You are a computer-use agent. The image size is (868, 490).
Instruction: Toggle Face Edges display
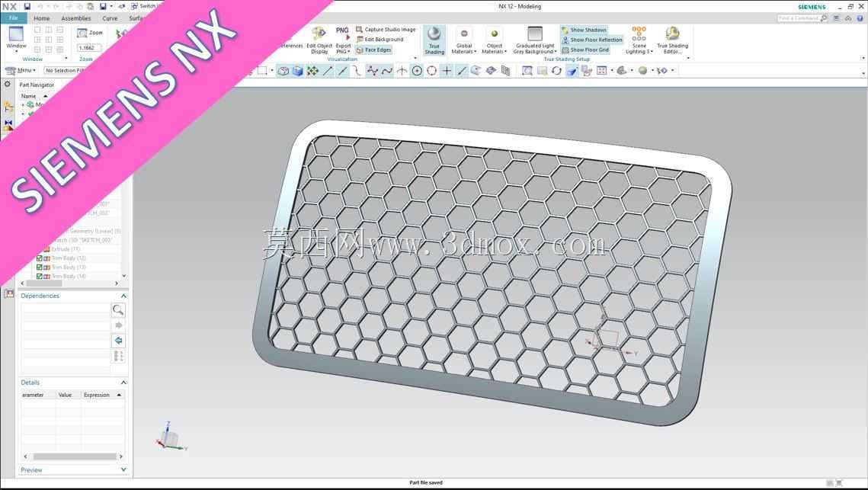(373, 50)
